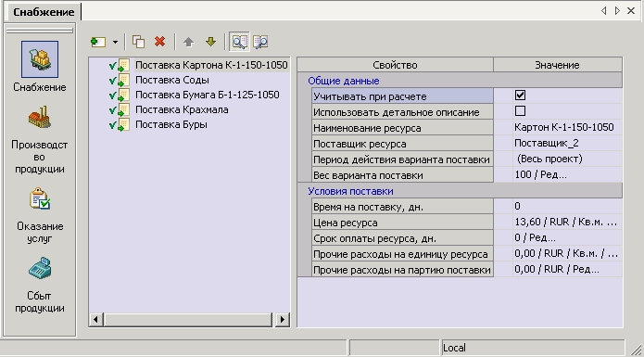Close the Снабжение tab panel
This screenshot has height=357, width=644.
[x=631, y=11]
